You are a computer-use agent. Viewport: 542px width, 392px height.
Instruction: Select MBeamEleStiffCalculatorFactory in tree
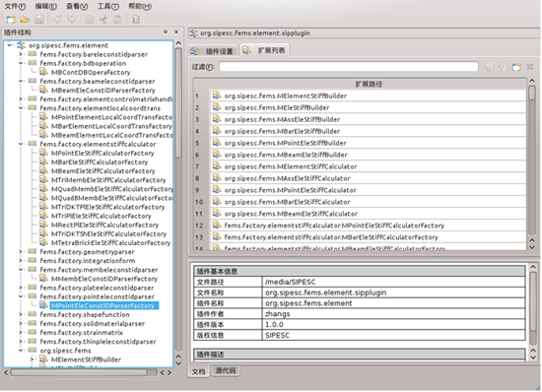[103, 171]
